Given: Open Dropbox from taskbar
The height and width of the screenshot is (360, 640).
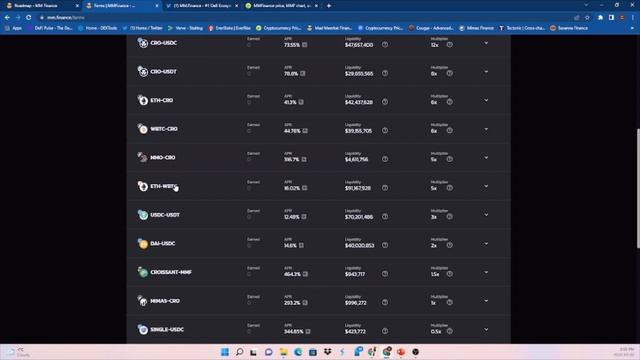Looking at the screenshot, I should click(x=327, y=352).
